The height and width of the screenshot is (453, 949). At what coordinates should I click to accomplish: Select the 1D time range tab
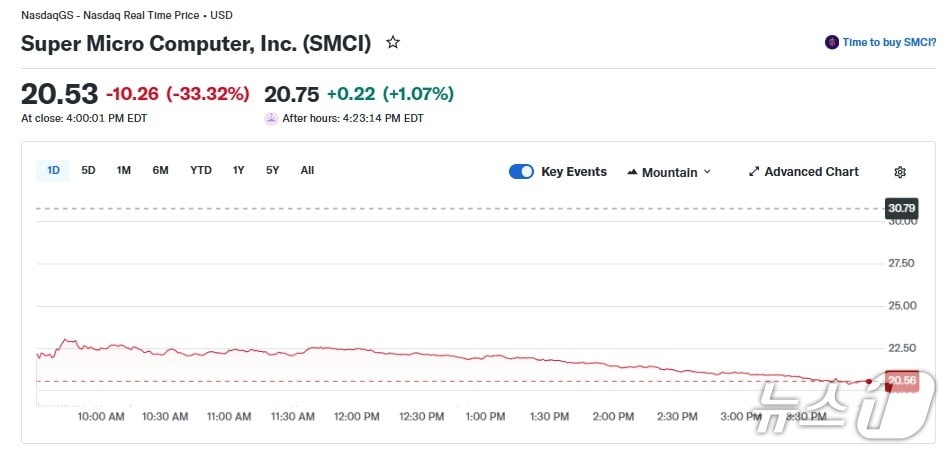point(53,170)
